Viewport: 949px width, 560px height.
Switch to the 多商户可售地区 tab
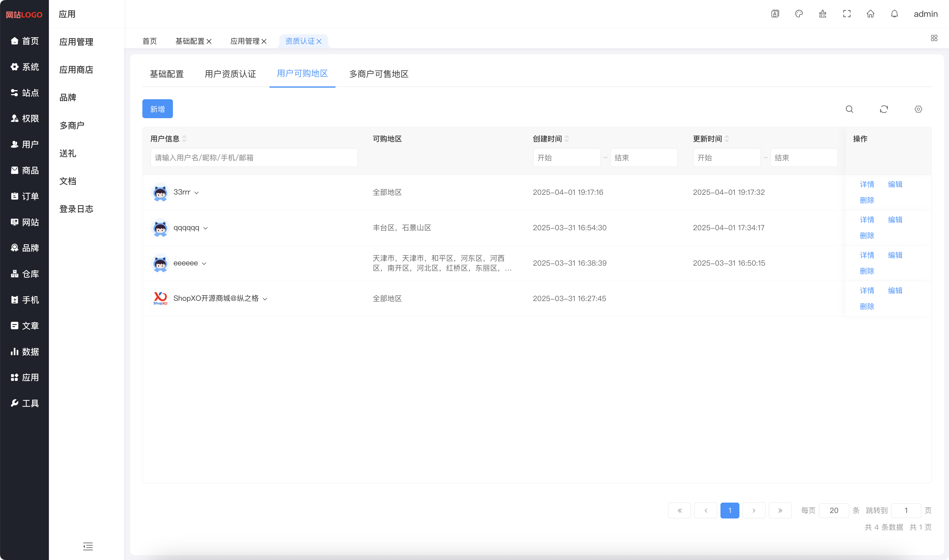(379, 74)
